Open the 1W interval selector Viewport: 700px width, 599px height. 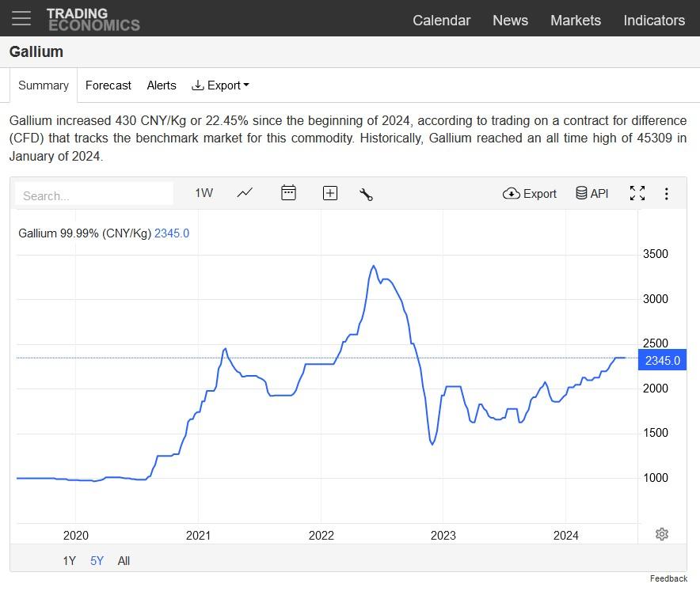(x=204, y=193)
